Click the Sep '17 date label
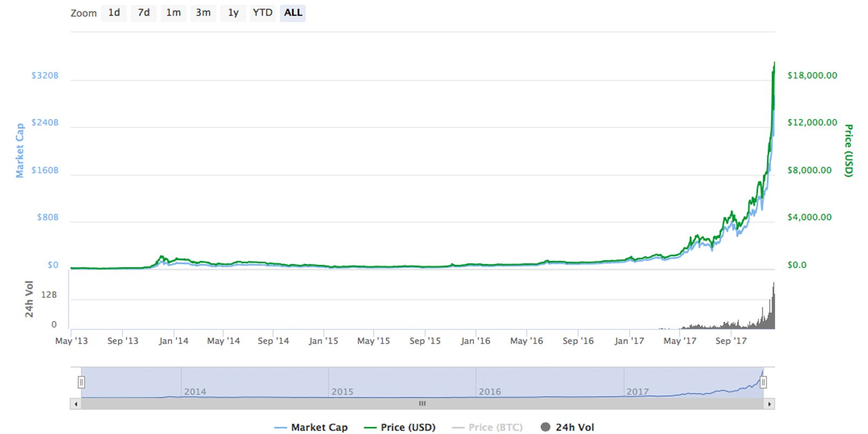The height and width of the screenshot is (434, 868). click(731, 341)
